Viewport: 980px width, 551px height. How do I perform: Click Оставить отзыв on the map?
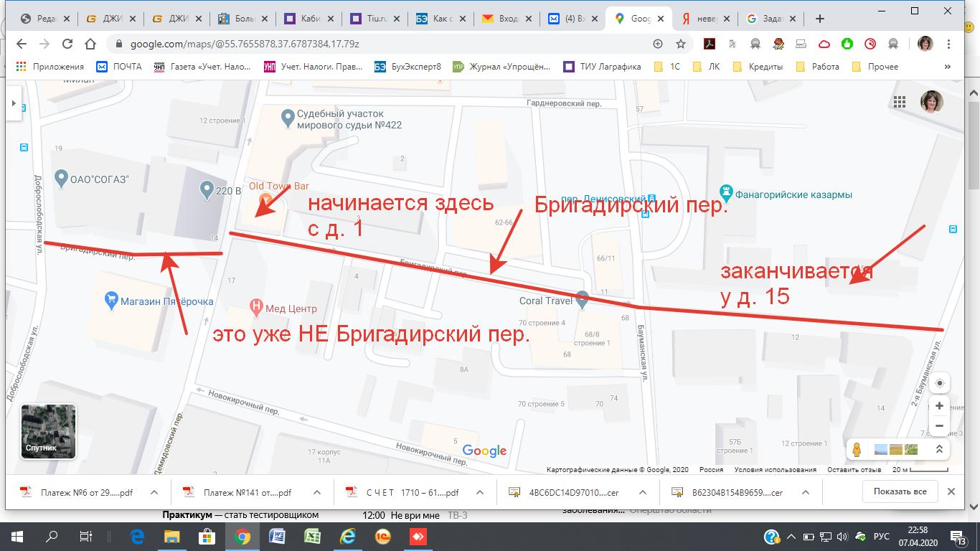point(854,470)
